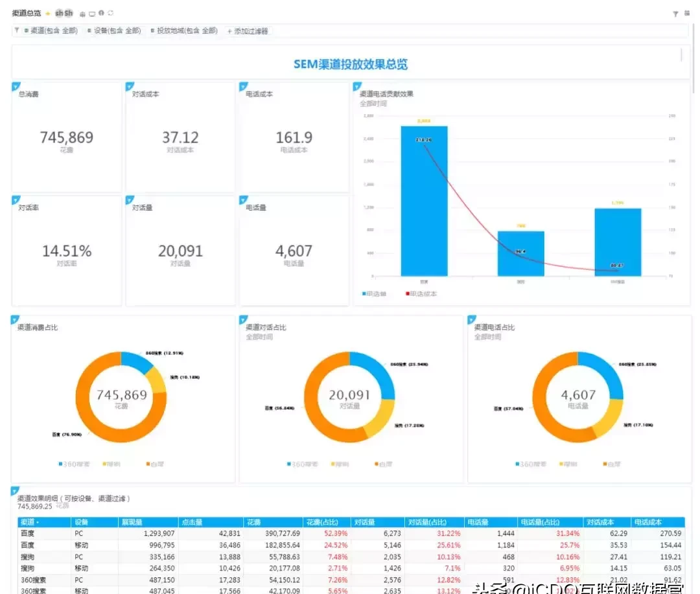This screenshot has height=594, width=700.
Task: Click the refresh icon in the header
Action: pos(111,14)
